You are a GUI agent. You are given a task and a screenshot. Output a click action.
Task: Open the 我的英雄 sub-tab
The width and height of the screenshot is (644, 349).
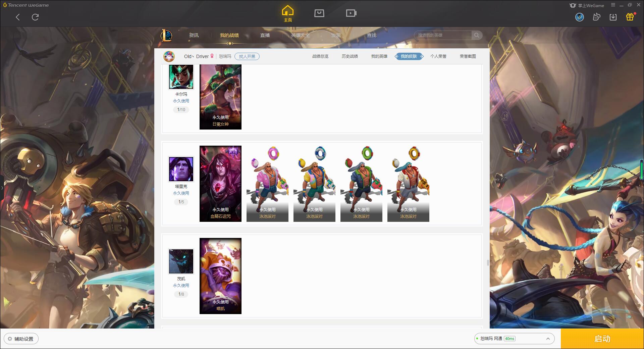tap(379, 56)
